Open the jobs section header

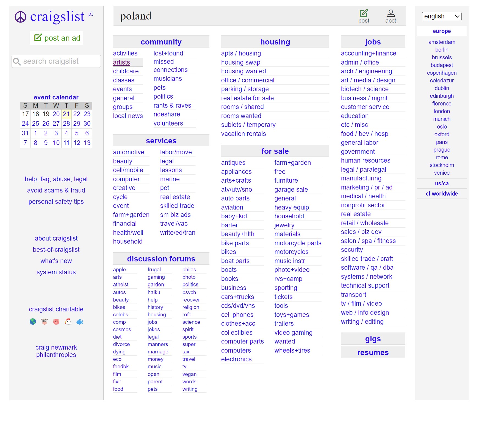click(373, 42)
